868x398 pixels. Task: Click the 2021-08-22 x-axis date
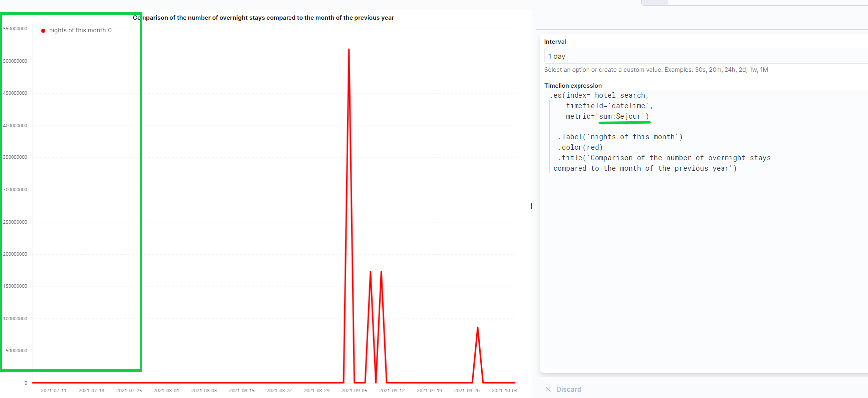[x=279, y=391]
